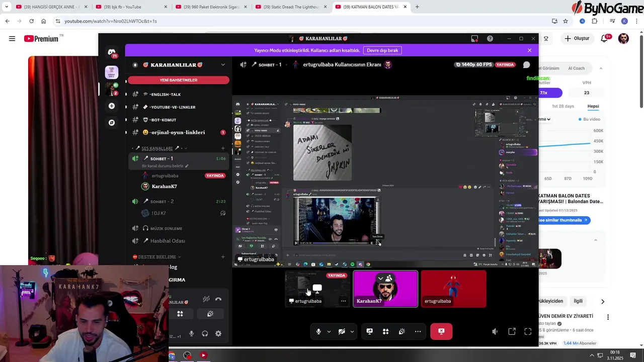Show the voice chat bubble icon
The height and width of the screenshot is (362, 644).
pos(526,65)
